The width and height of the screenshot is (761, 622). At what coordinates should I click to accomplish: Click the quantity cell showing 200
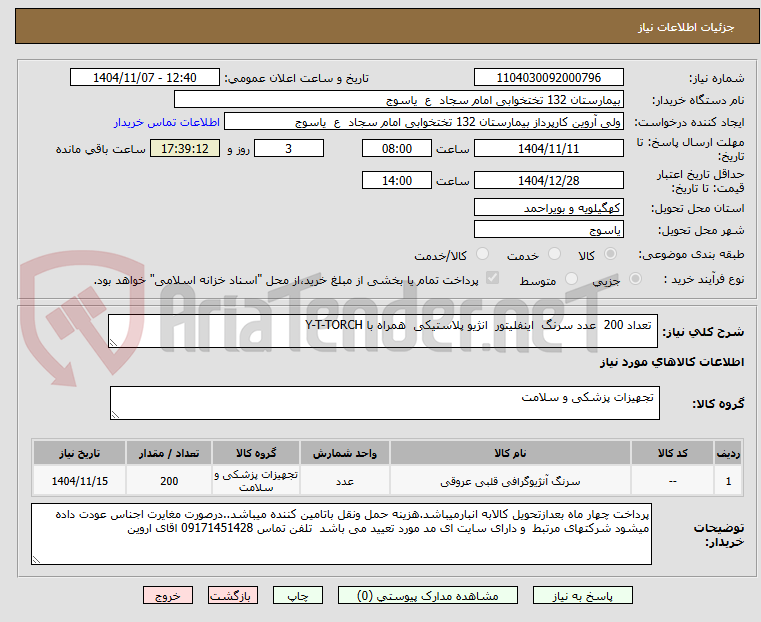click(169, 481)
